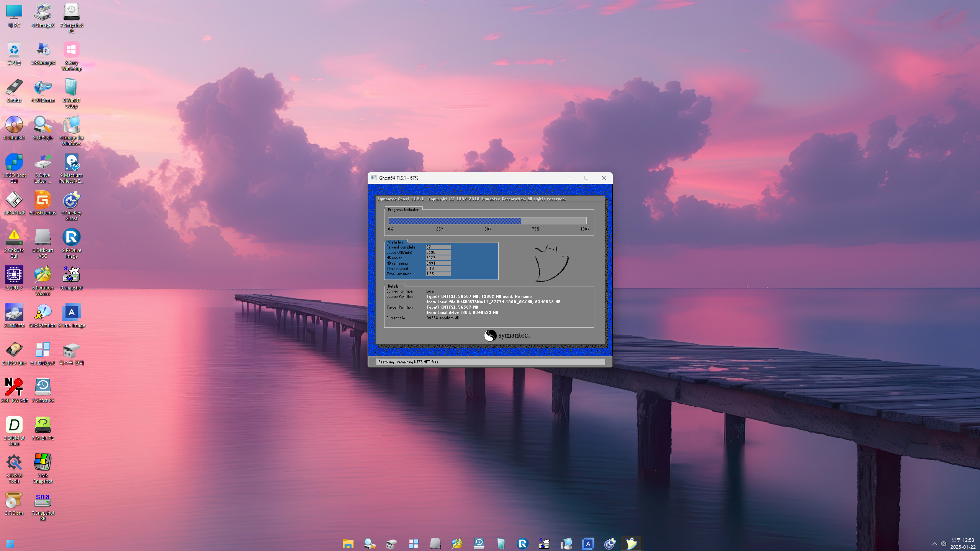The image size is (980, 551).
Task: Open the HDDTune desktop icon
Action: (x=14, y=350)
